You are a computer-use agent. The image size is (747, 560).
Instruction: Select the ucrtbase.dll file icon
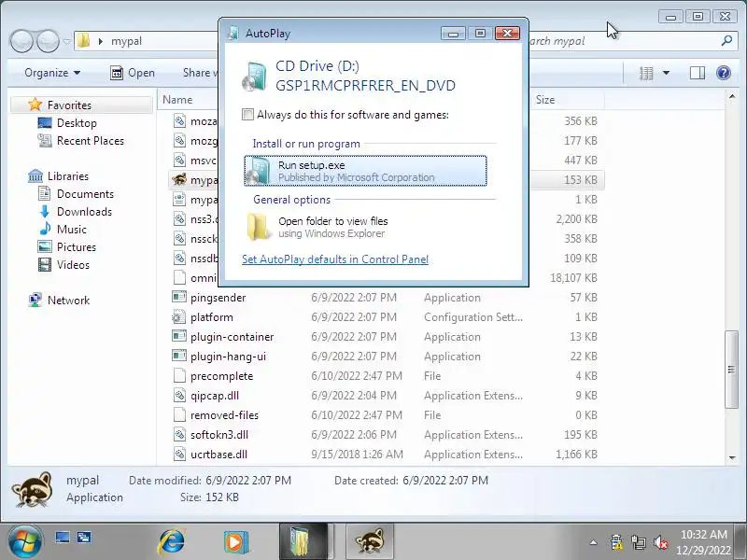pos(179,454)
